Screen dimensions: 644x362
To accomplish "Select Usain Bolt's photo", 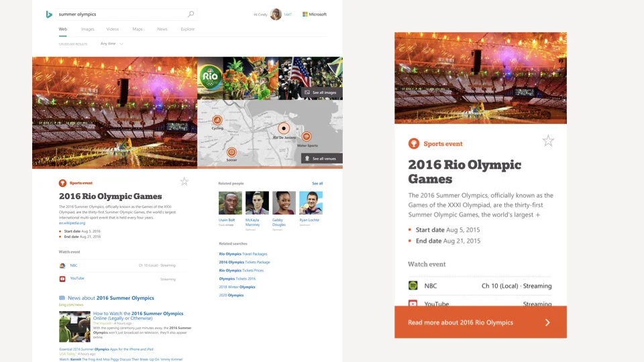I will [x=230, y=202].
